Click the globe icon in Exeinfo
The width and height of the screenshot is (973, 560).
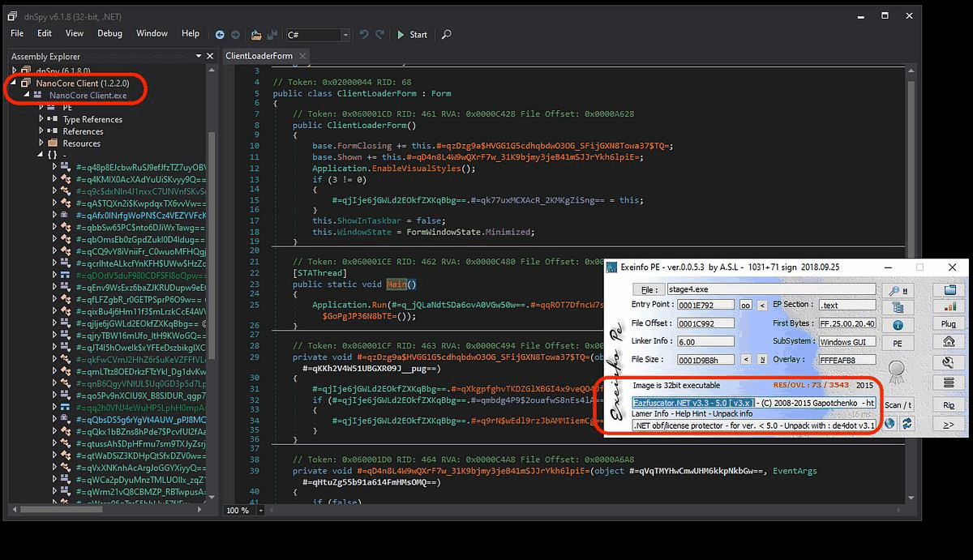tap(890, 423)
